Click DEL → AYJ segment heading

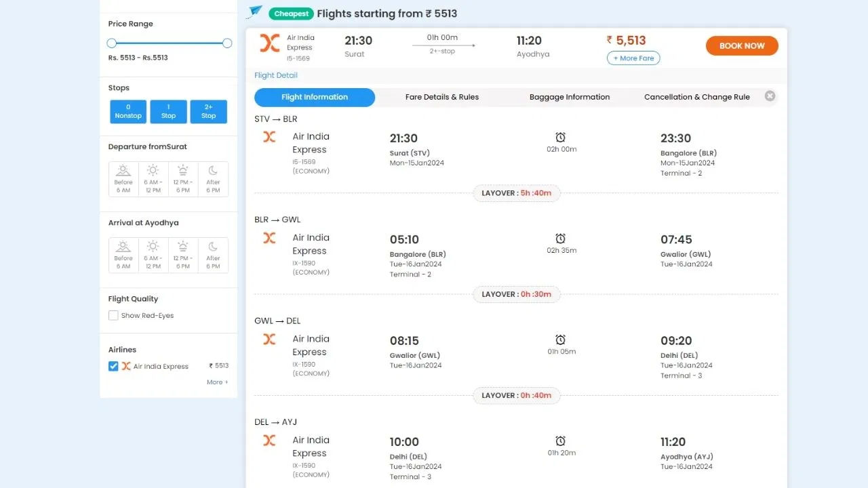click(x=276, y=422)
